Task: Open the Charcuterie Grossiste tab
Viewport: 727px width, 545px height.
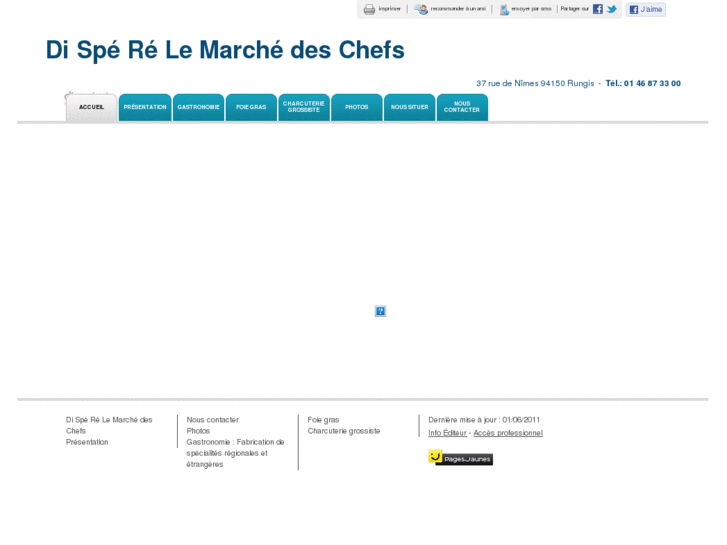Action: click(304, 107)
